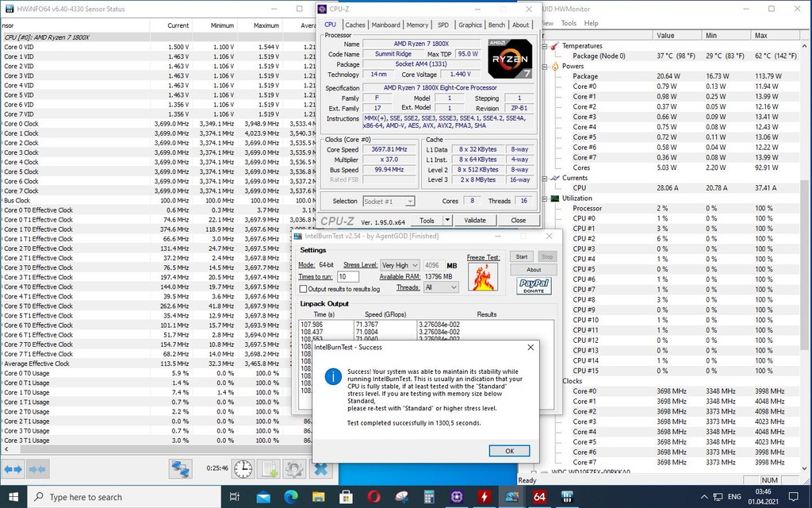Click the Times to run input field
Screen dimensions: 812x508
tap(347, 276)
